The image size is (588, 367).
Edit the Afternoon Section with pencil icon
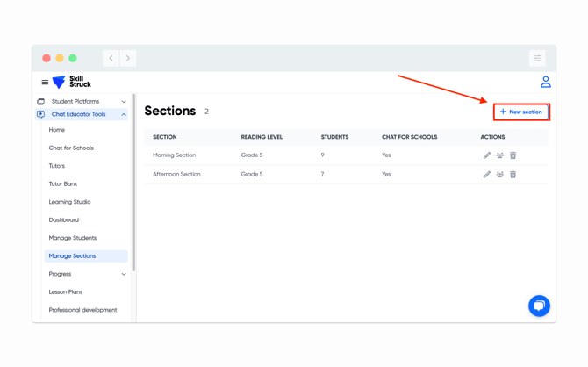487,175
